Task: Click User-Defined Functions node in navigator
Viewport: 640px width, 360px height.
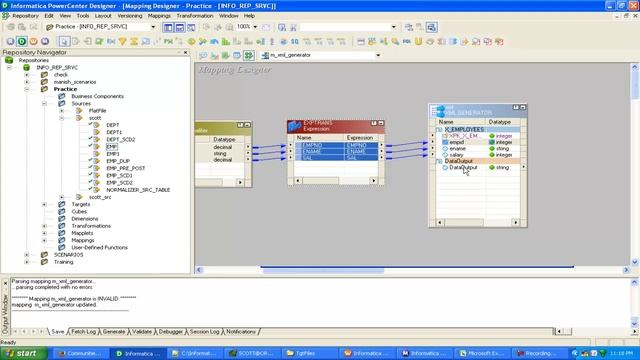Action: [99, 248]
